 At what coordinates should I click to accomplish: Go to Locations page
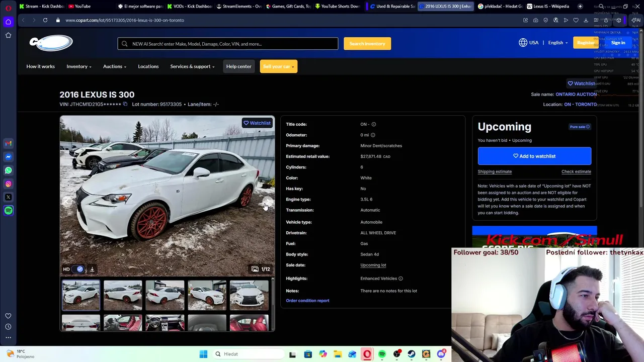(x=148, y=66)
